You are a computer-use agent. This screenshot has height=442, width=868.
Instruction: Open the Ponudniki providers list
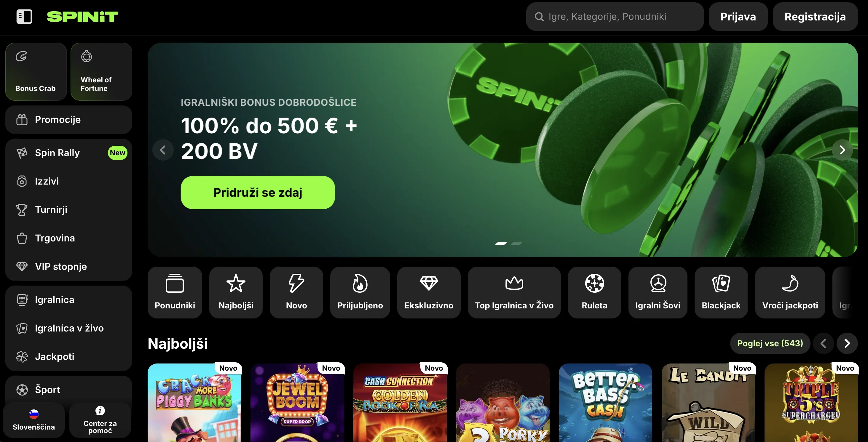click(175, 292)
